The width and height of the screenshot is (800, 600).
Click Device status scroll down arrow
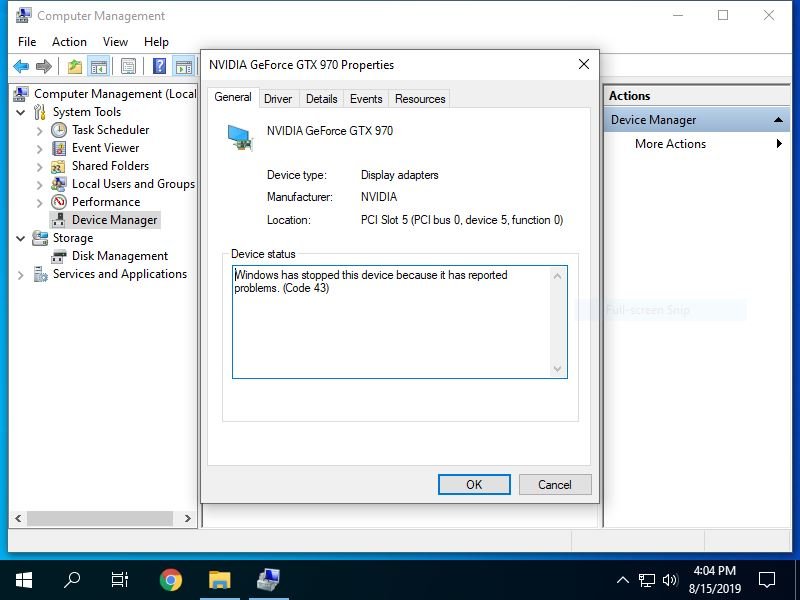[557, 368]
